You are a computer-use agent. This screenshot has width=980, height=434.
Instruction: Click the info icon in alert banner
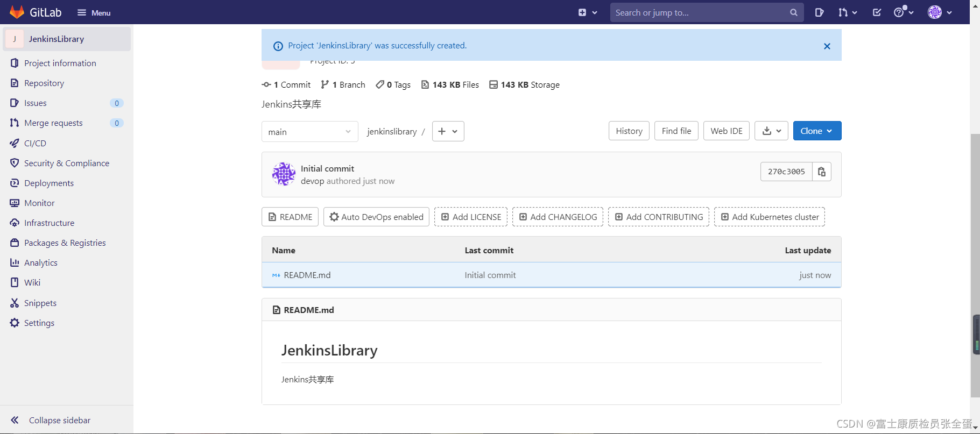pyautogui.click(x=278, y=46)
